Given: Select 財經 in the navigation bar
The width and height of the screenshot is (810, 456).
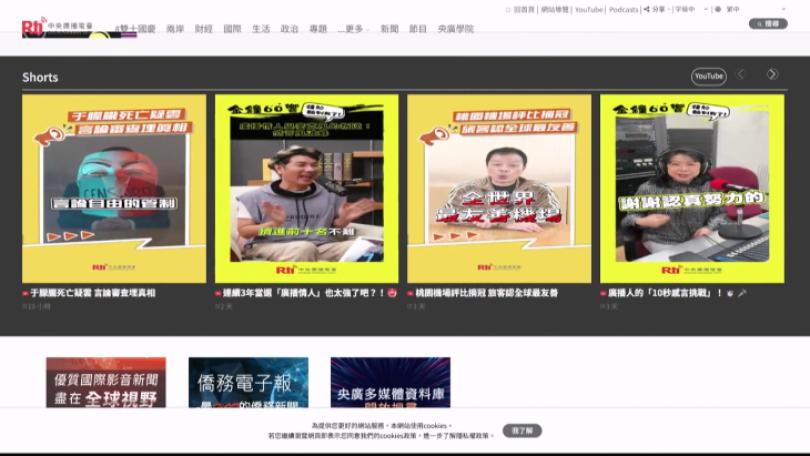Looking at the screenshot, I should pos(203,29).
